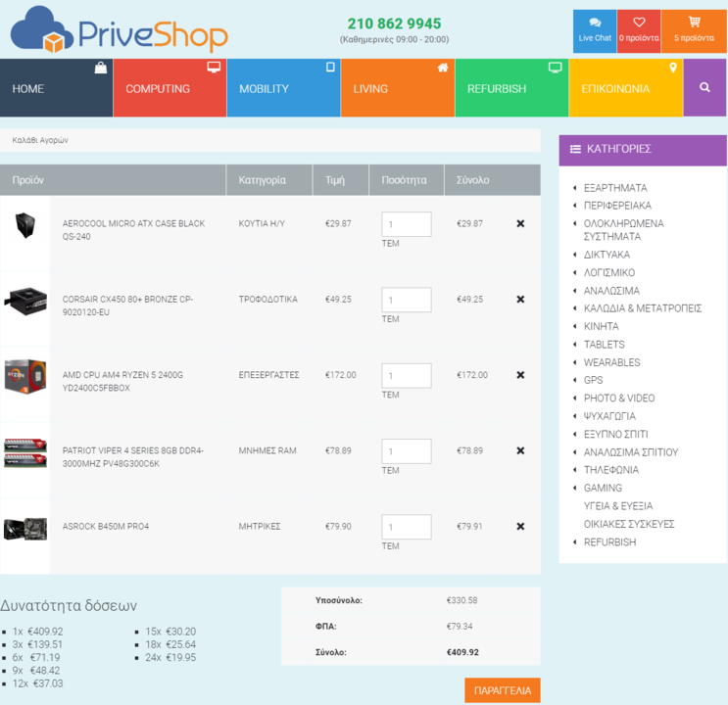Open PATRIOT VIPER 4 SERIES product link

tap(133, 457)
